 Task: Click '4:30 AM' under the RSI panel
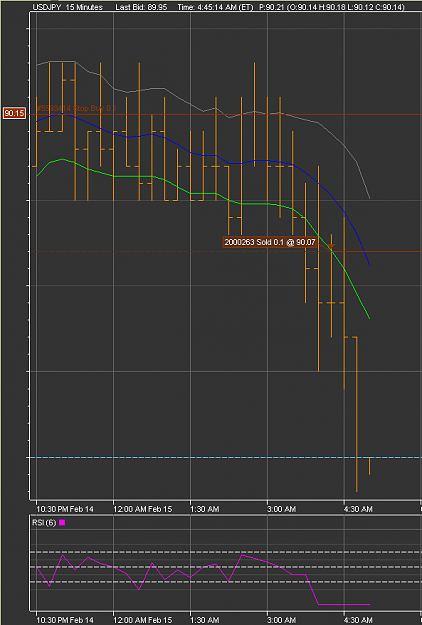click(x=358, y=620)
